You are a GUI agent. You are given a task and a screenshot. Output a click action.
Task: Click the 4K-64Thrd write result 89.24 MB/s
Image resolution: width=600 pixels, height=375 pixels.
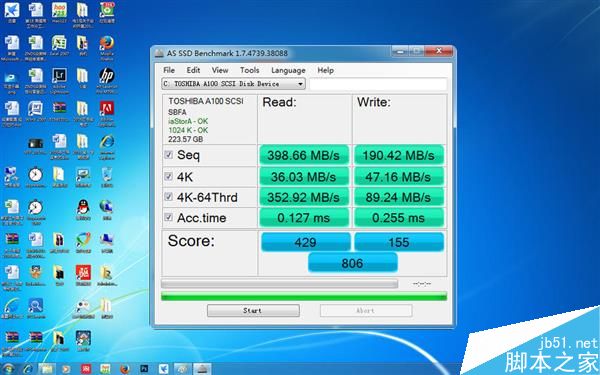(x=399, y=197)
